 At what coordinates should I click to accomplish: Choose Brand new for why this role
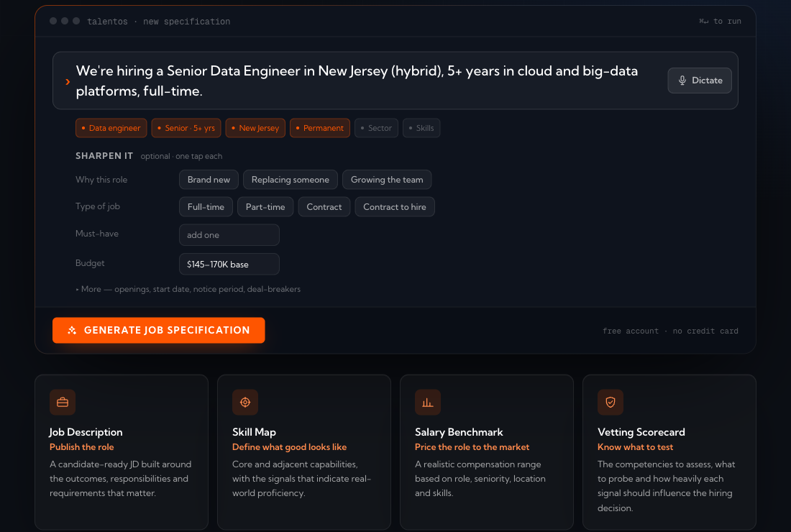pos(209,180)
